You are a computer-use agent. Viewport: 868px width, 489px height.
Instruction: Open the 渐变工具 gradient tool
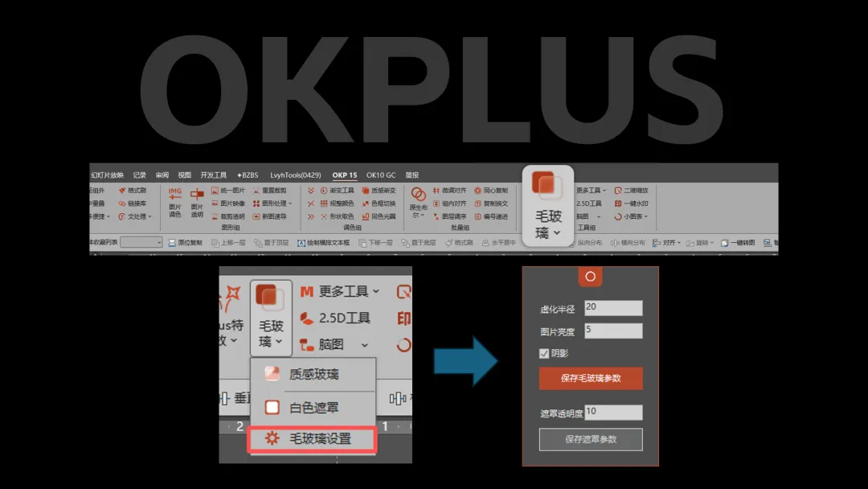click(x=337, y=191)
